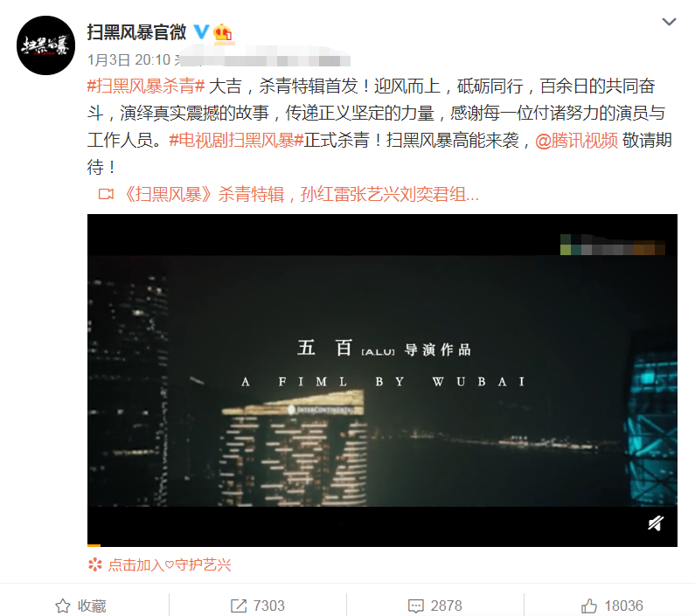Open the #扫黑风暴杀青# hashtag
Screen dimensions: 695x616
click(x=146, y=86)
